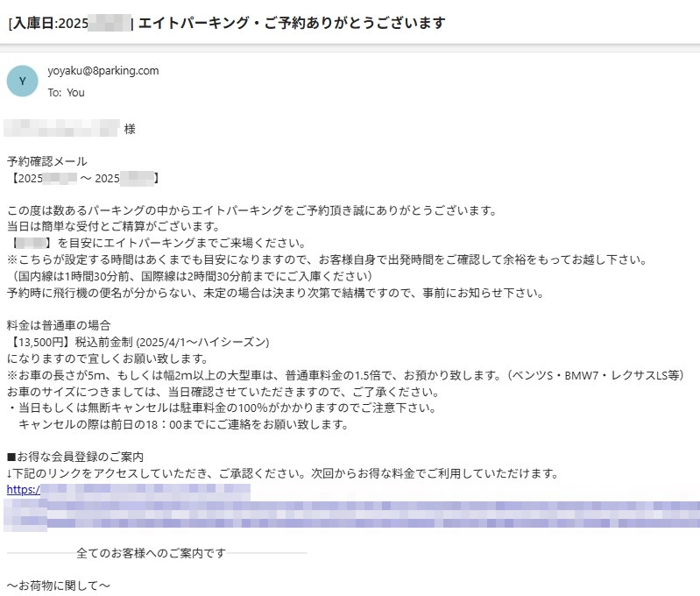The height and width of the screenshot is (596, 700).
Task: Click sender address yoyaku@8parking.com
Action: (103, 71)
